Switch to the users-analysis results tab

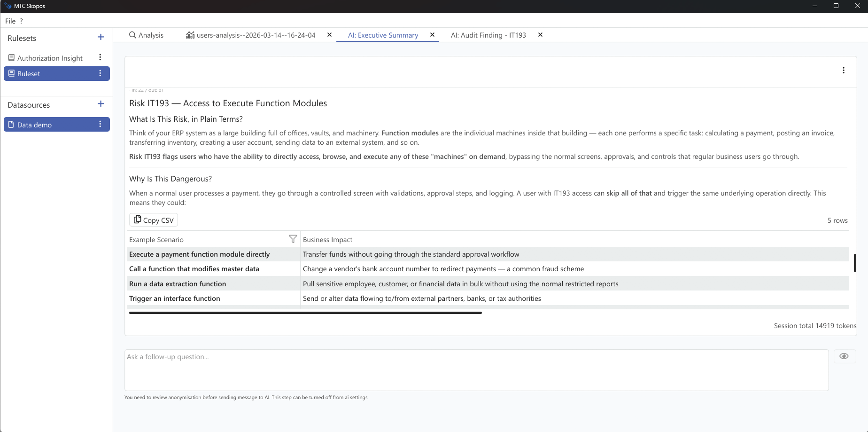[x=256, y=35]
